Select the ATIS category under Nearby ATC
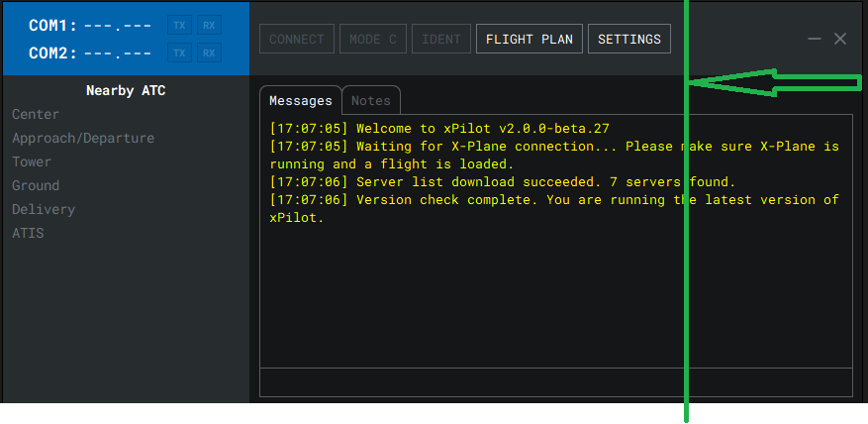 point(28,234)
